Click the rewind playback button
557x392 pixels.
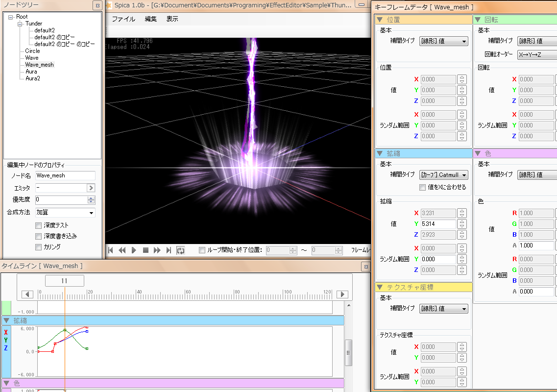tap(122, 250)
